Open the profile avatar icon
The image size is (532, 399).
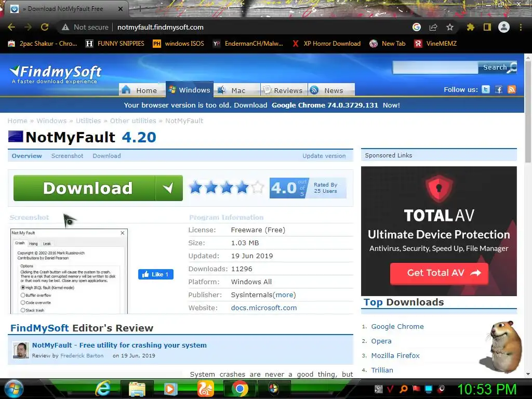pos(504,27)
